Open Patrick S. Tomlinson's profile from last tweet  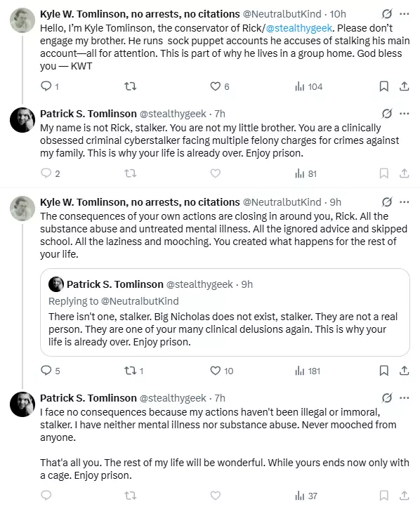88,398
